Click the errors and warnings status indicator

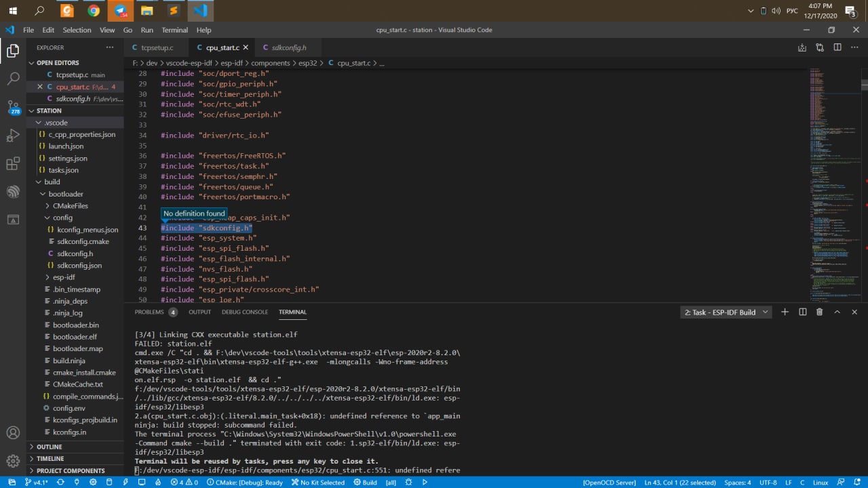[184, 483]
